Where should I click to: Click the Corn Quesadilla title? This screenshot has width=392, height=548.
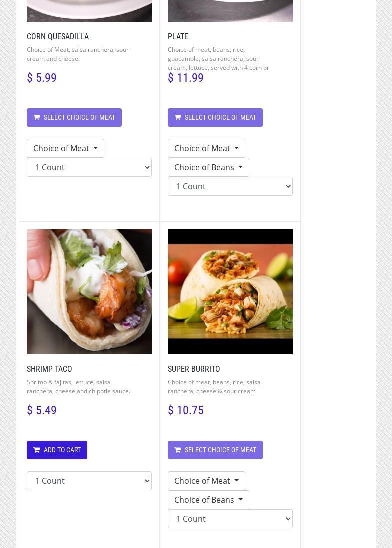coord(58,37)
